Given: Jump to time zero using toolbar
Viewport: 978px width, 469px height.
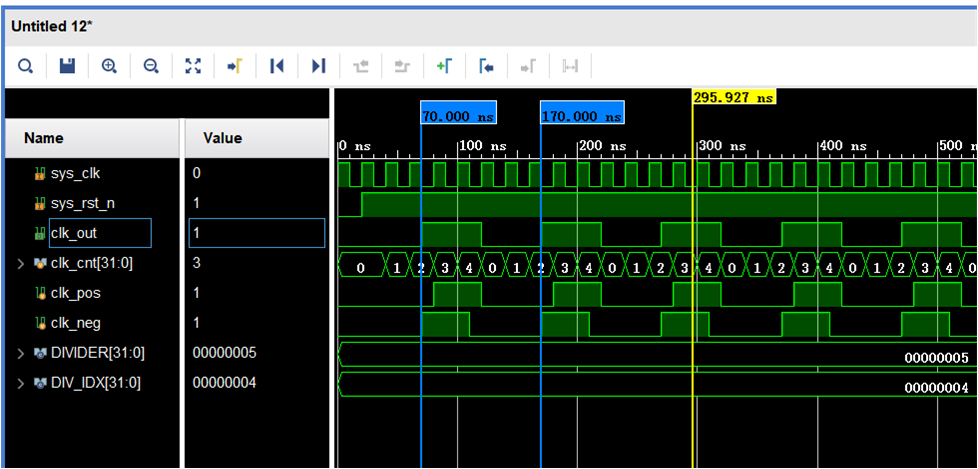Looking at the screenshot, I should coord(277,66).
